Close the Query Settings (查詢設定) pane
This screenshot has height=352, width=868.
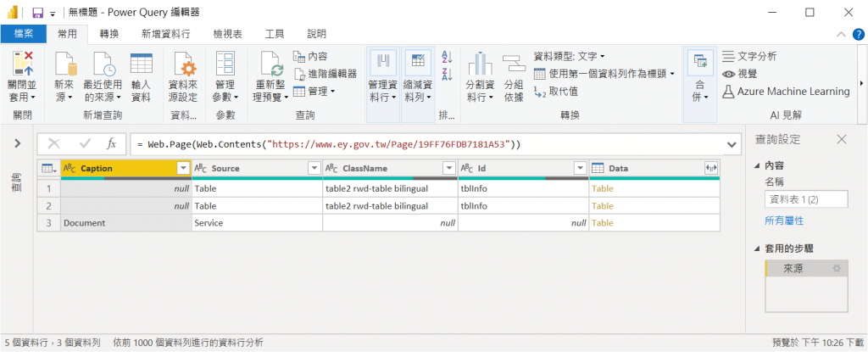[842, 140]
